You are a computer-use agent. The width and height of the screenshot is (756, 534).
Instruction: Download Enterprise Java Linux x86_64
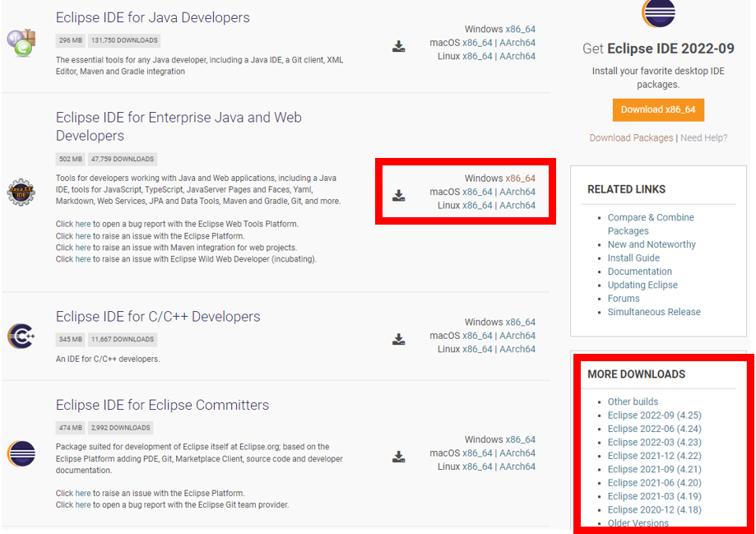pos(477,206)
